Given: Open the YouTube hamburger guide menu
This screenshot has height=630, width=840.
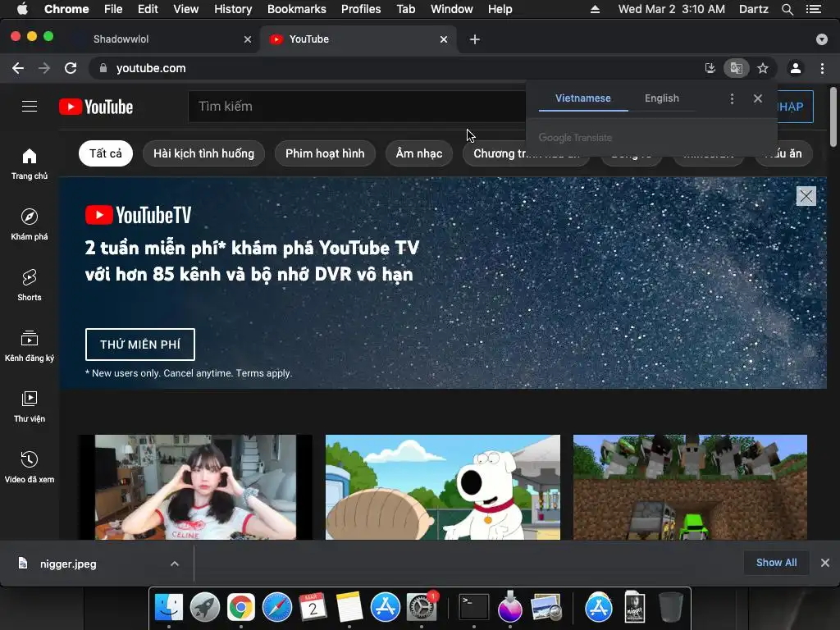Looking at the screenshot, I should click(x=30, y=107).
